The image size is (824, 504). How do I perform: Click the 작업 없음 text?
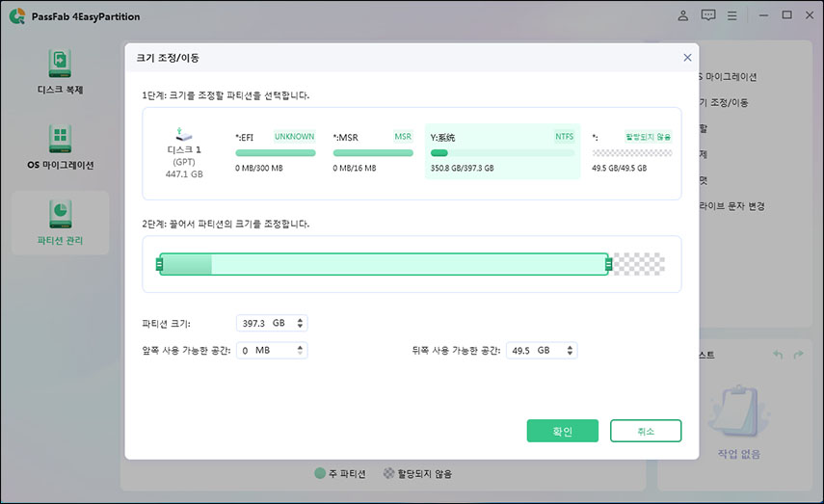click(x=739, y=454)
